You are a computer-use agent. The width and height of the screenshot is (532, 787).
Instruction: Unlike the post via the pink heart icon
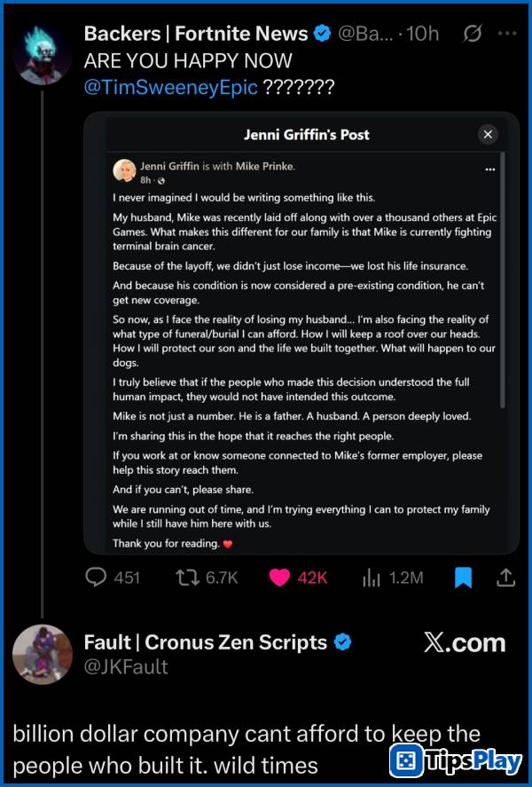(x=280, y=577)
